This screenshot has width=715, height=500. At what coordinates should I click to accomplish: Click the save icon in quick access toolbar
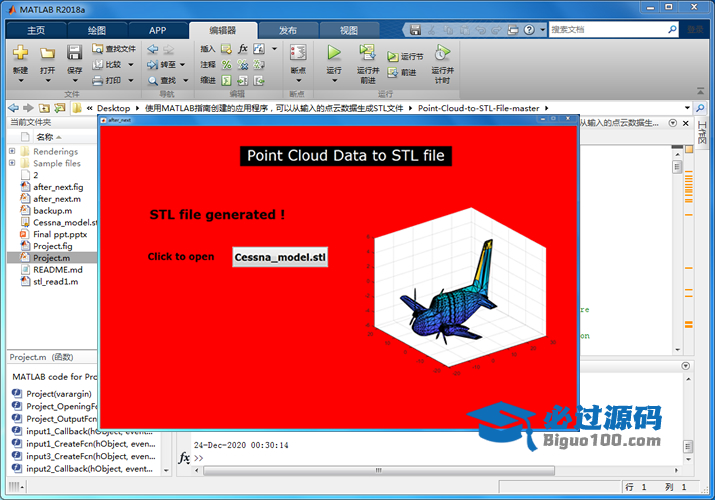coord(415,30)
